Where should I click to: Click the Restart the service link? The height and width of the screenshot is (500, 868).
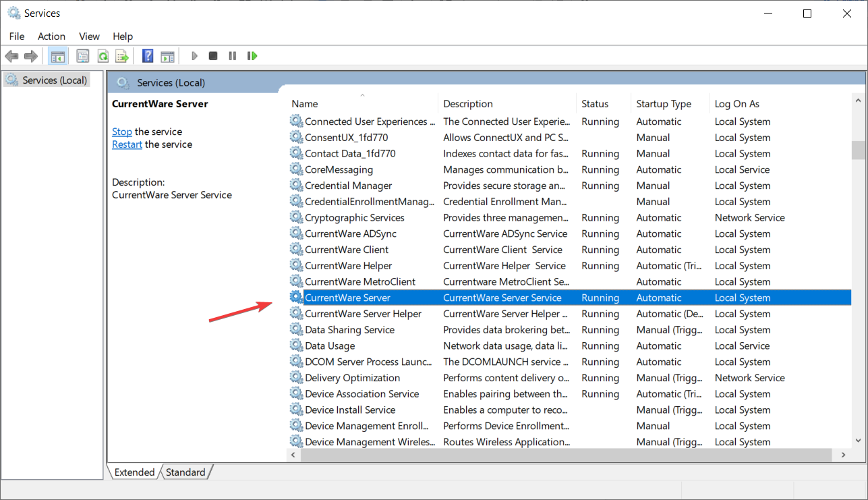(x=127, y=144)
